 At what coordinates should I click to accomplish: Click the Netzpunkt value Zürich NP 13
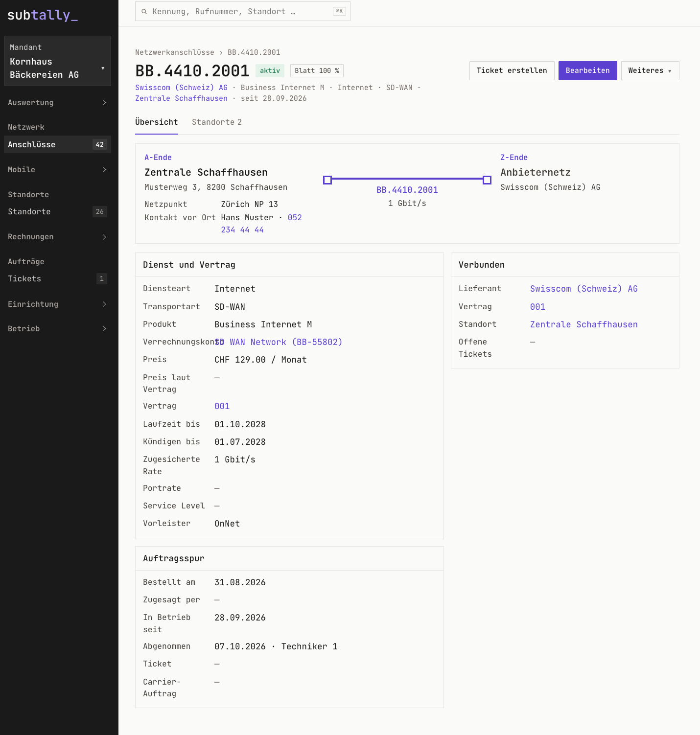[x=250, y=205]
